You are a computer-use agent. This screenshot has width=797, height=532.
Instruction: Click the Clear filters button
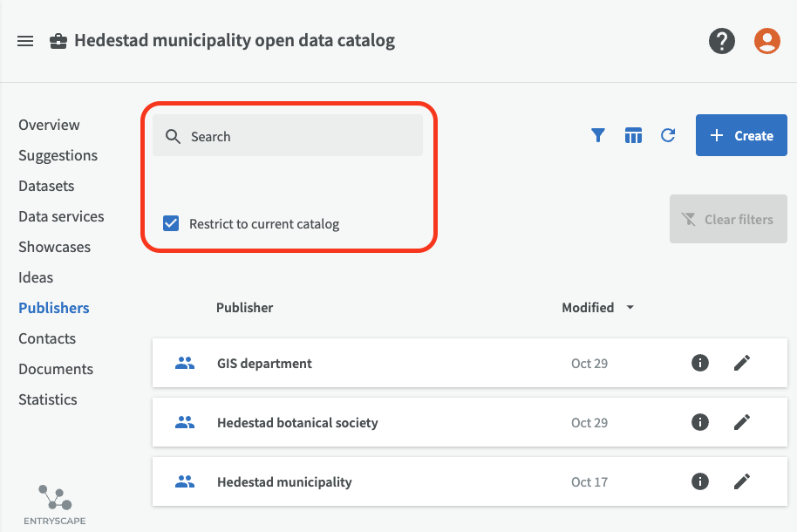pyautogui.click(x=728, y=219)
